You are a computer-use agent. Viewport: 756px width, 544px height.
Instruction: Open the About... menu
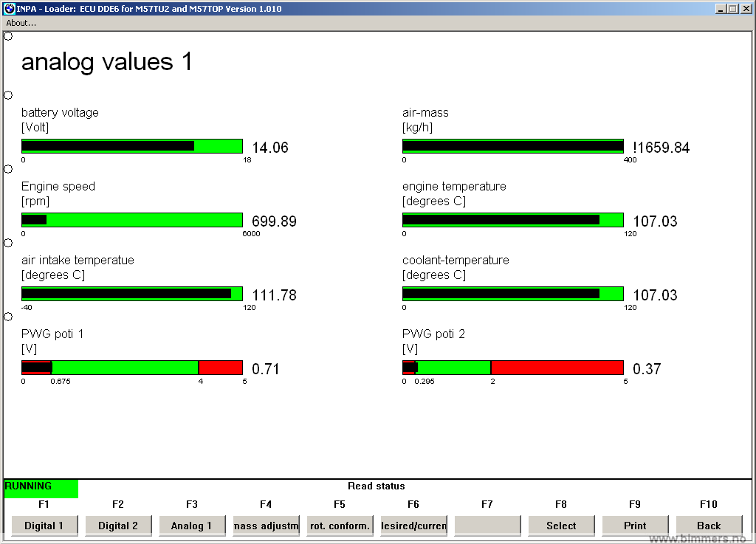click(21, 23)
